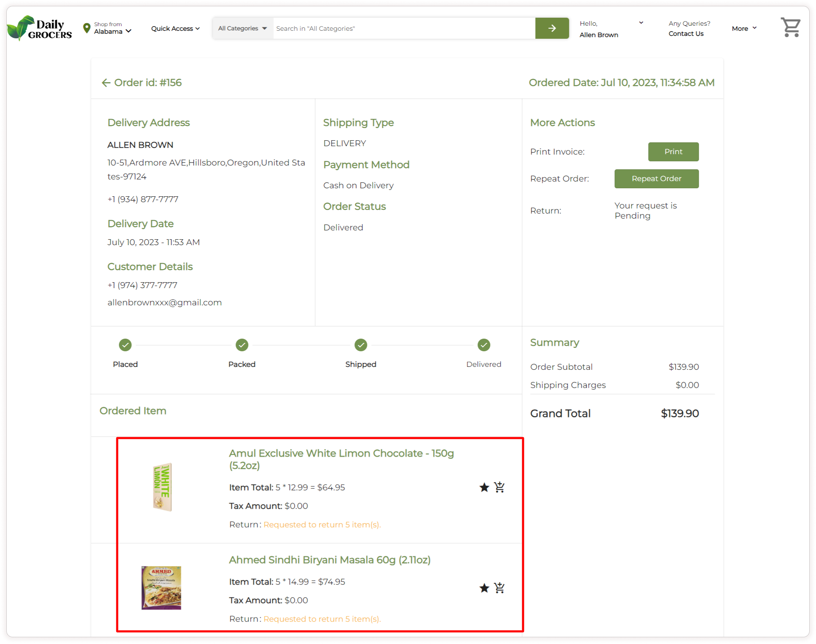Click the Order id: #156 heading

[148, 83]
